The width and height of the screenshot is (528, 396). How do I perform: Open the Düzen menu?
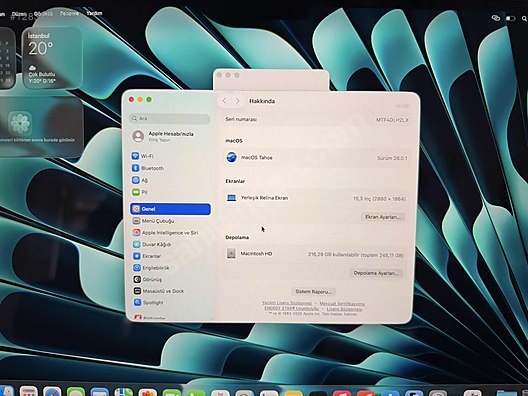point(19,14)
